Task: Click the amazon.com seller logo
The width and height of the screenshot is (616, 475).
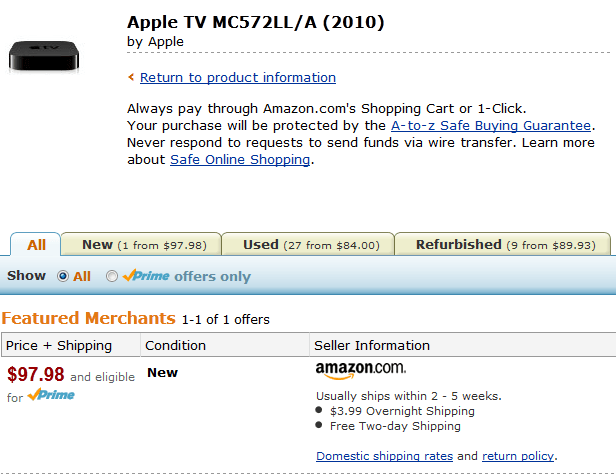Action: (361, 370)
